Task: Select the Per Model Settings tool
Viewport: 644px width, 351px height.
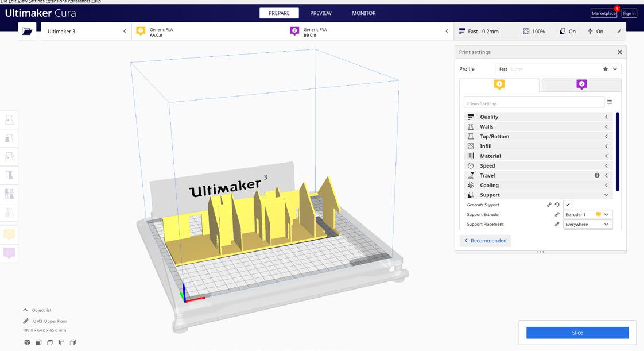Action: click(9, 194)
